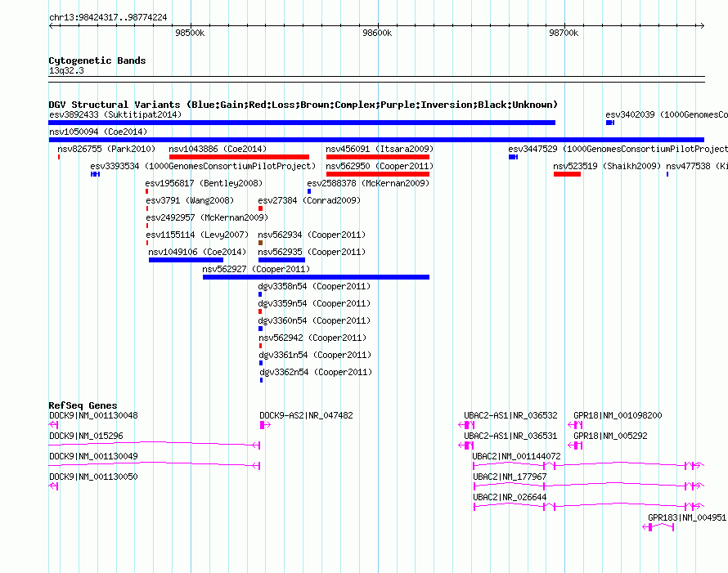This screenshot has height=573, width=728.
Task: Open DOCK9|NM_001130049 gene label
Action: 93,456
